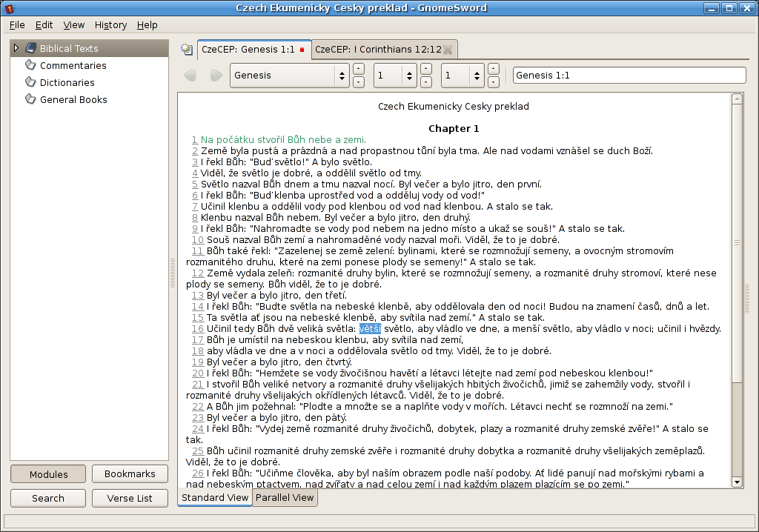759x532 pixels.
Task: Decrease verse with down stepper
Action: point(493,82)
